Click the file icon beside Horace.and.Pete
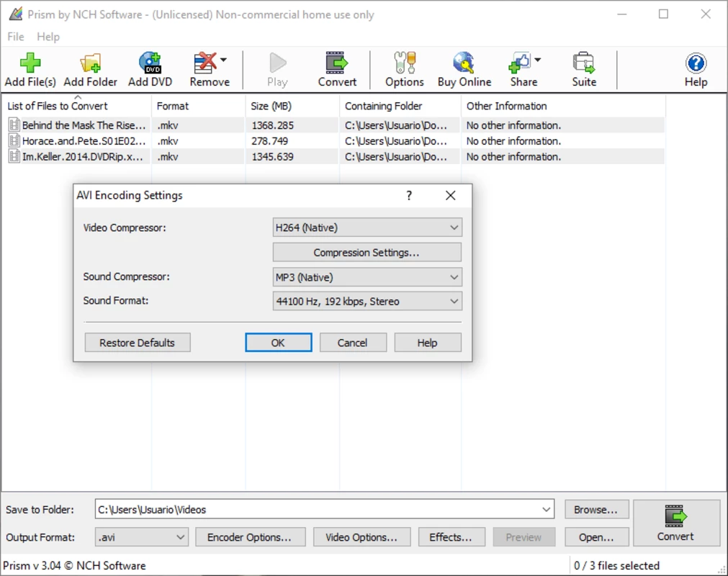728x576 pixels. 14,140
